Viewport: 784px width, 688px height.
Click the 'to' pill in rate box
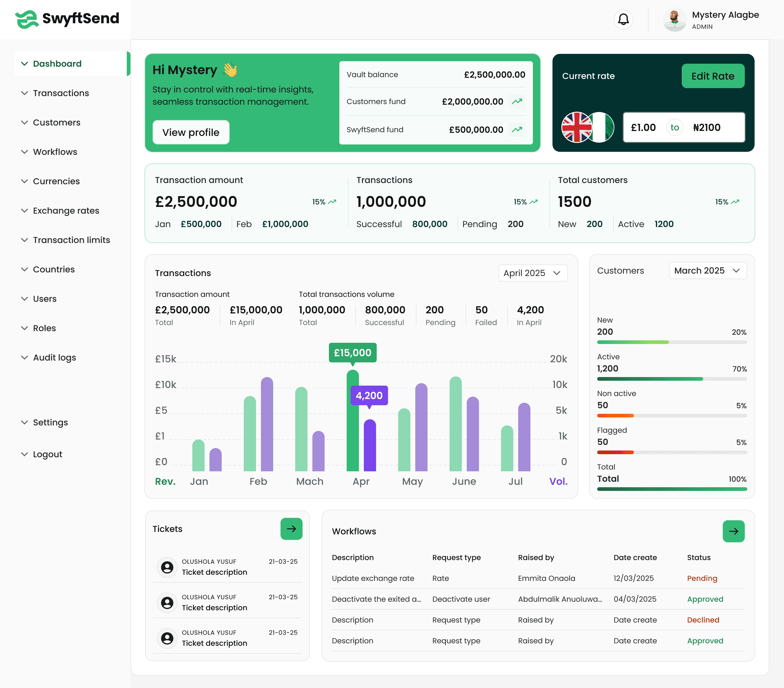click(675, 127)
